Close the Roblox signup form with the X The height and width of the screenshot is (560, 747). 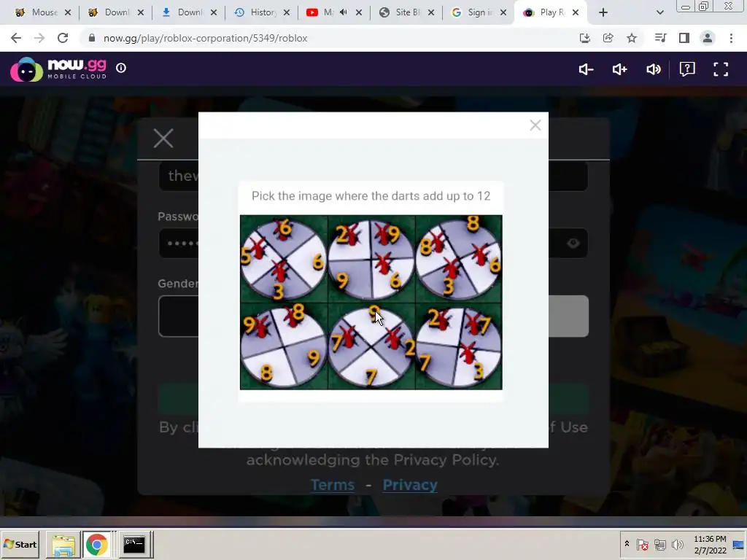(163, 139)
